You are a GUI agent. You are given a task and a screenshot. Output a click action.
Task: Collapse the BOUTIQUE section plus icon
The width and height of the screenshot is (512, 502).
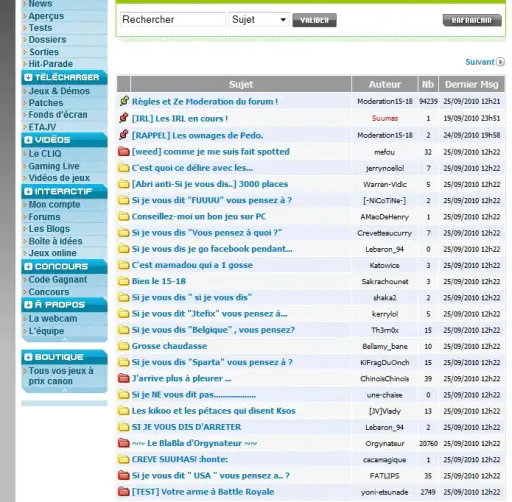point(28,357)
